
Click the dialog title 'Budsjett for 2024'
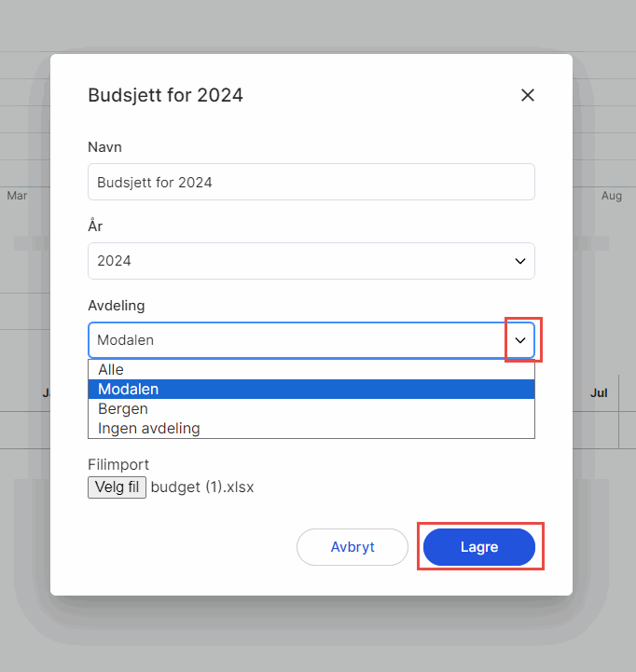tap(165, 95)
